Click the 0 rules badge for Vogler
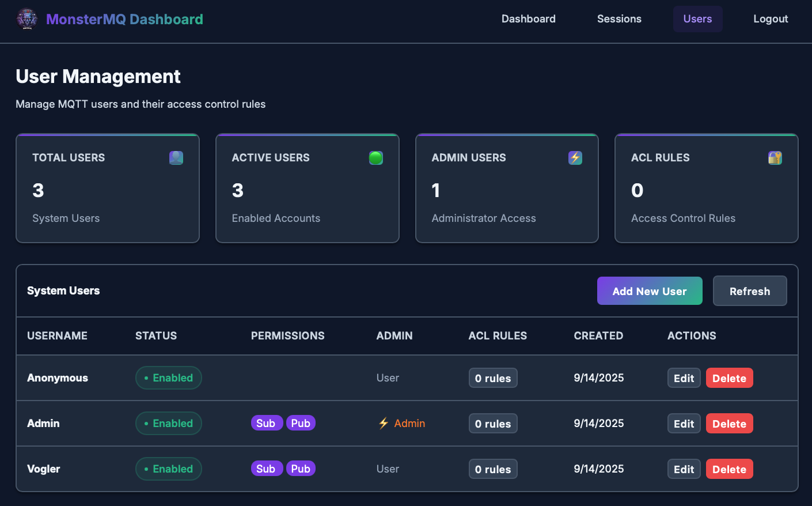This screenshot has width=812, height=506. tap(493, 469)
